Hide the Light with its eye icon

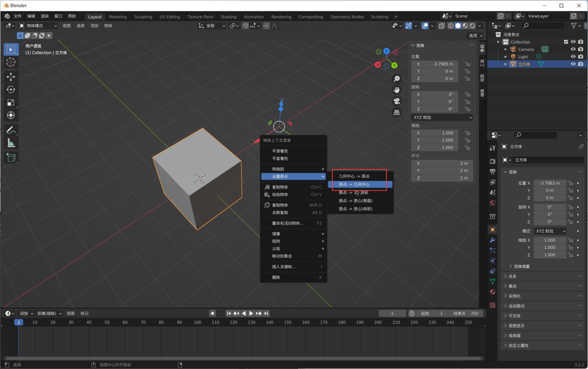[573, 56]
